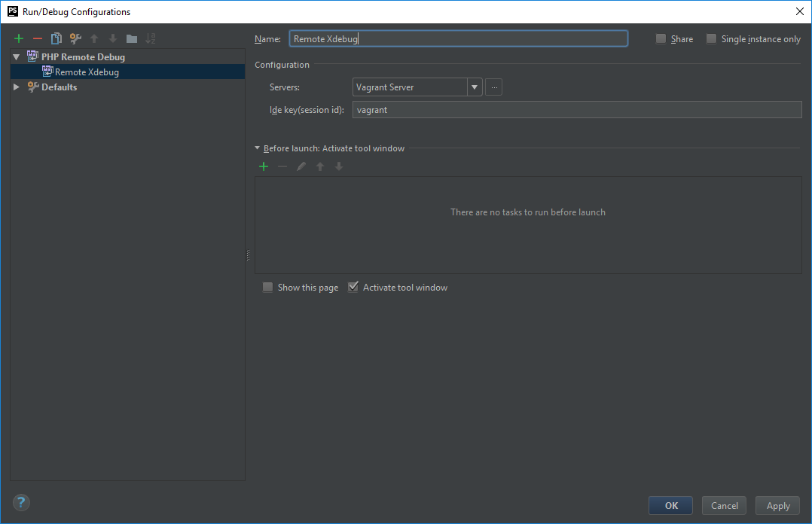
Task: Open server settings with the ellipsis button
Action: [x=494, y=87]
